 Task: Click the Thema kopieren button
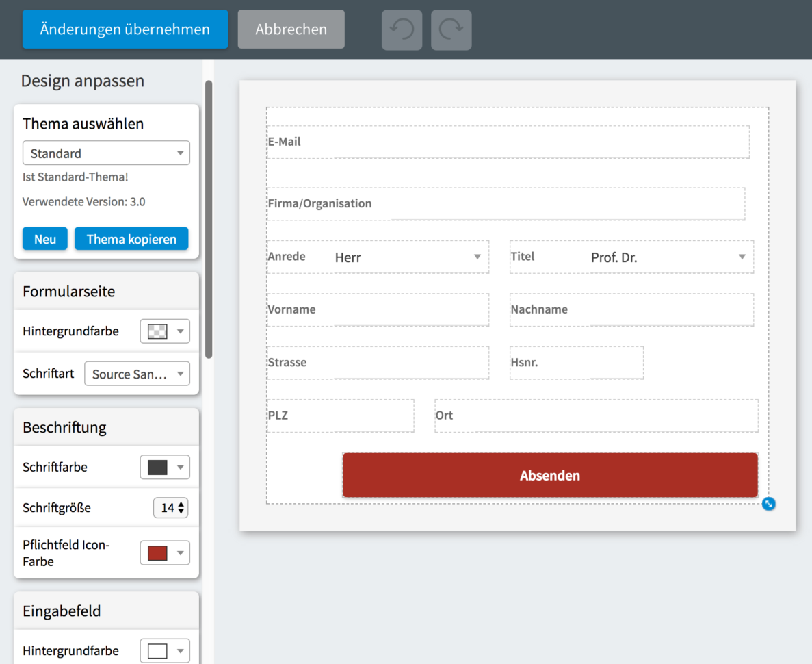click(131, 239)
